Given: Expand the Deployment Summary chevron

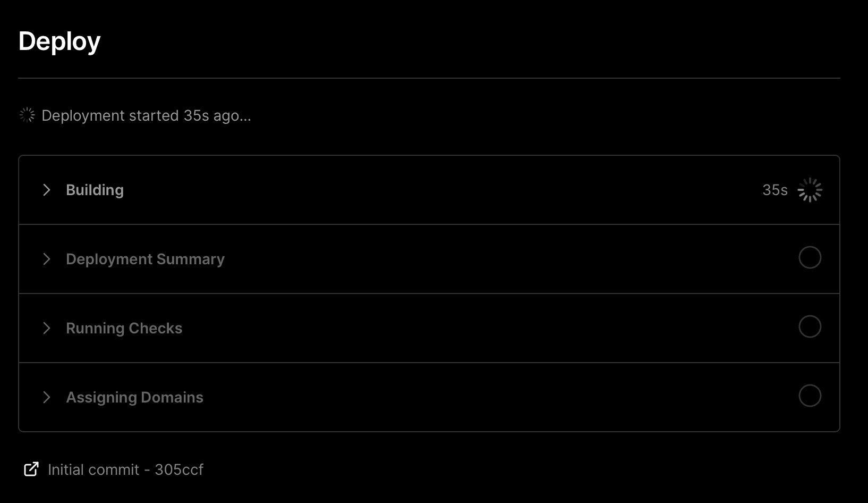Looking at the screenshot, I should coord(47,259).
